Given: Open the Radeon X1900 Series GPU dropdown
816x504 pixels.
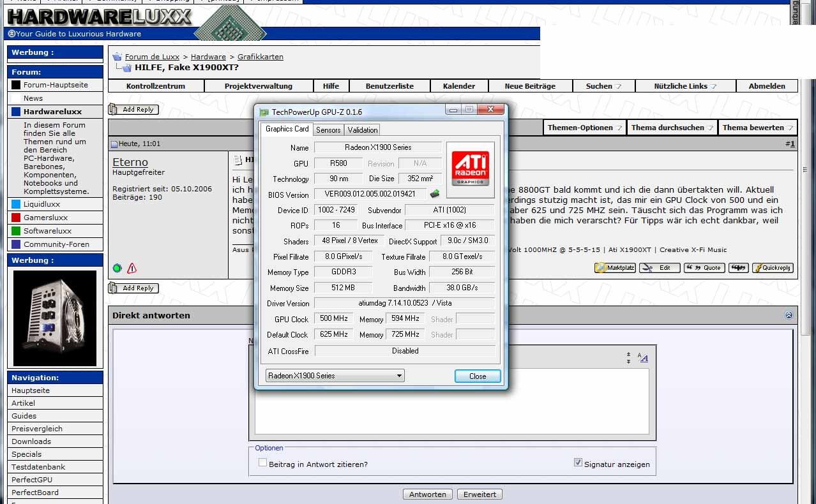Looking at the screenshot, I should coord(335,375).
